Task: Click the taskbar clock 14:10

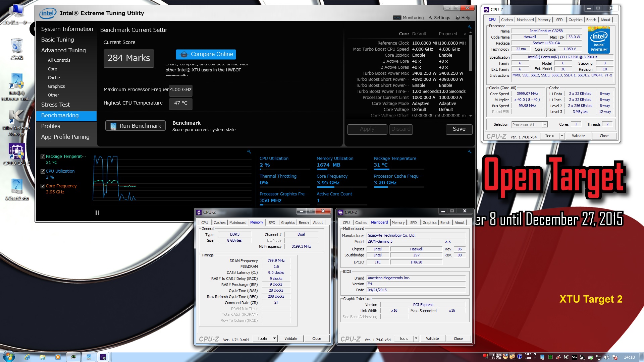Action: tap(629, 357)
